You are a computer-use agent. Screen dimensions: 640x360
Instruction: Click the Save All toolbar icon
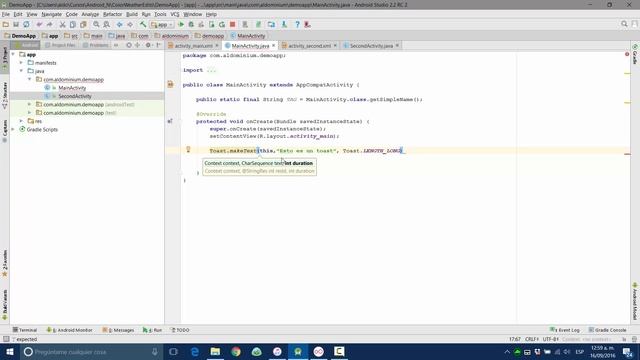[16, 24]
